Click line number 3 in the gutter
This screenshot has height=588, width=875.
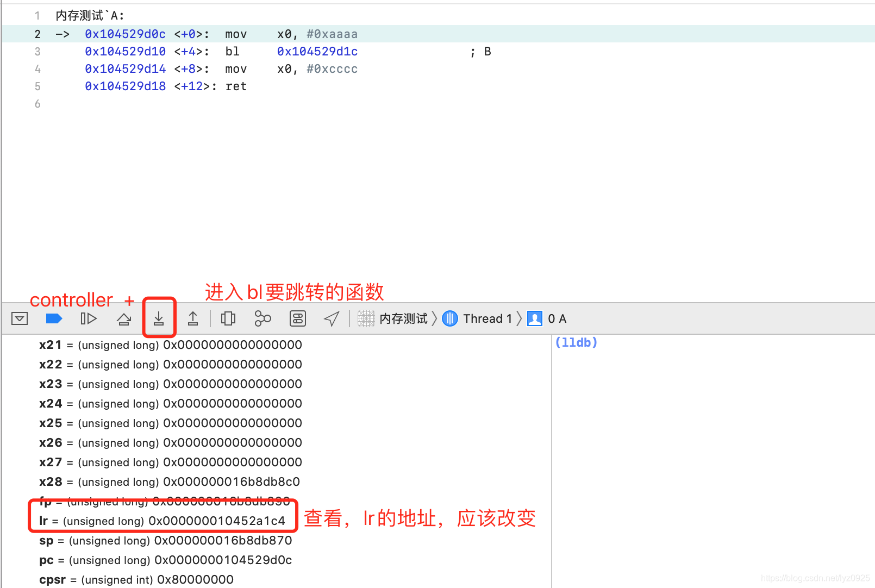pyautogui.click(x=37, y=51)
